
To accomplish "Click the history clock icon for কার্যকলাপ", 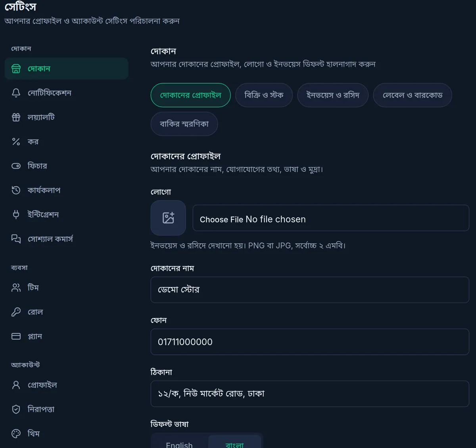I will 16,190.
